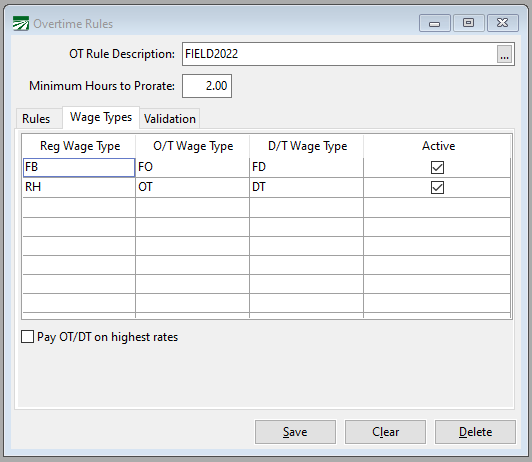Click the Clear button
Viewport: 532px width, 462px height.
tap(385, 432)
